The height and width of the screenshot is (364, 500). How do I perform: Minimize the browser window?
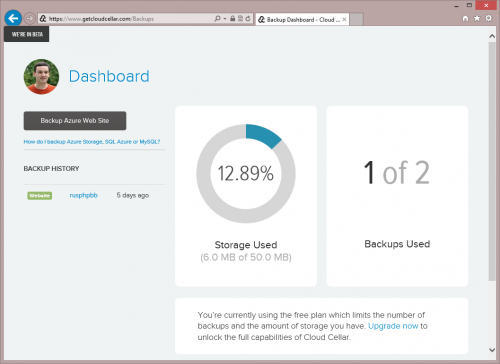(x=457, y=6)
